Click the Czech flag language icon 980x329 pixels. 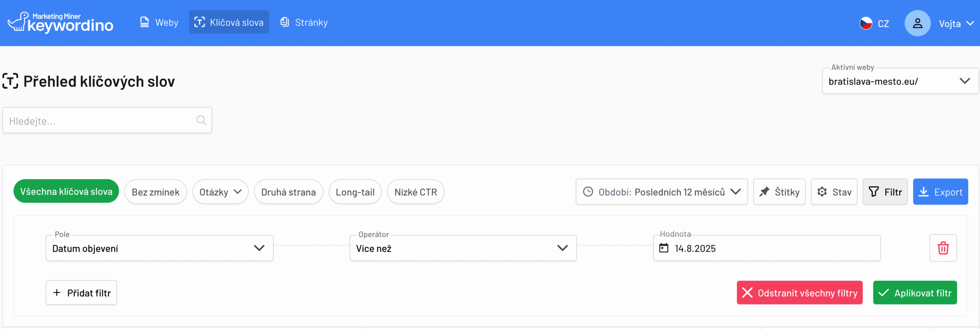tap(866, 23)
